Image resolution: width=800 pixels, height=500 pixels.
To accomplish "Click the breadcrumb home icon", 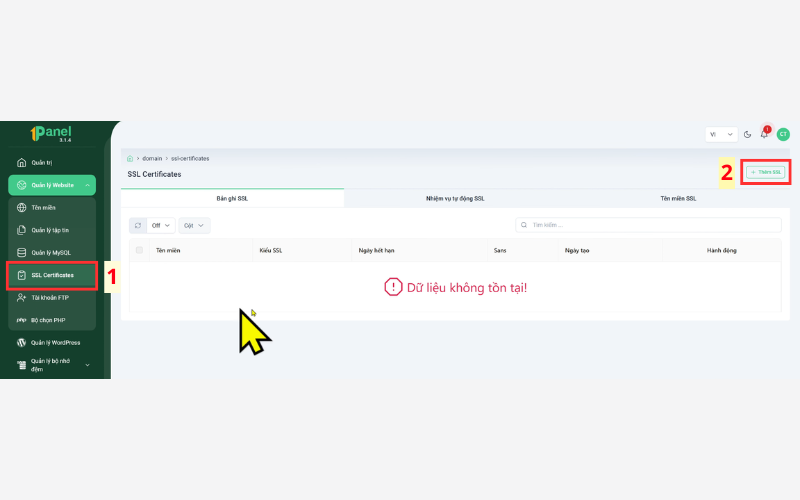I will point(130,159).
